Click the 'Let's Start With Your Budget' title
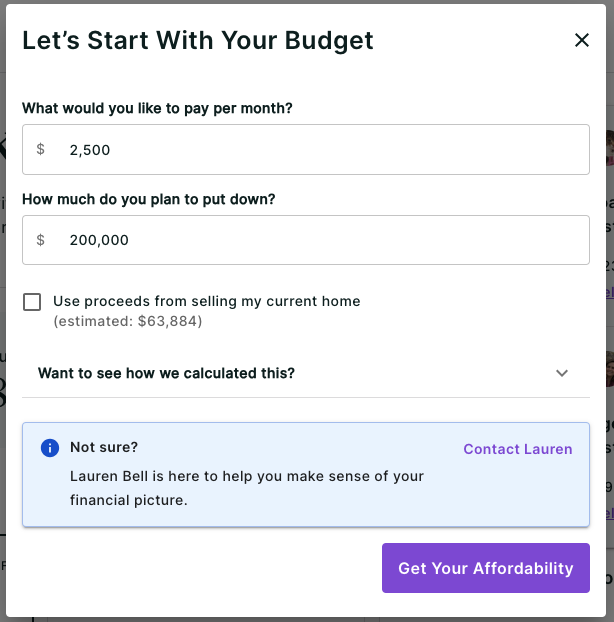Image resolution: width=614 pixels, height=622 pixels. pos(198,41)
